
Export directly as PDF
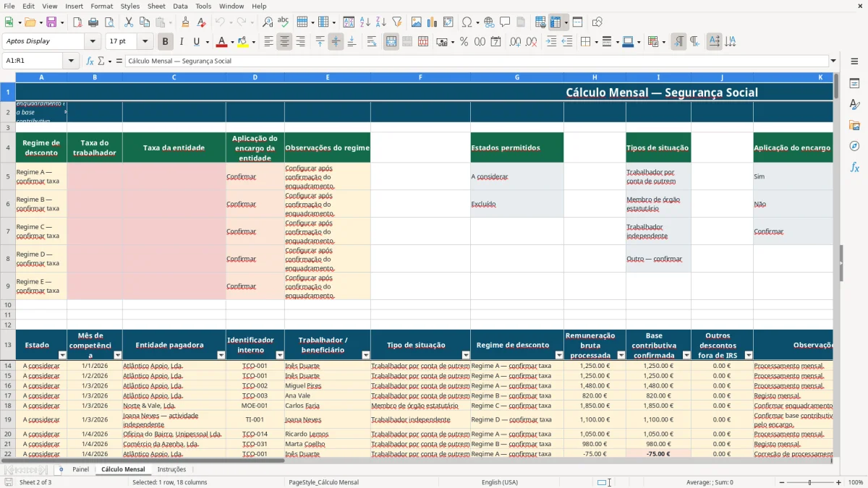[x=77, y=22]
